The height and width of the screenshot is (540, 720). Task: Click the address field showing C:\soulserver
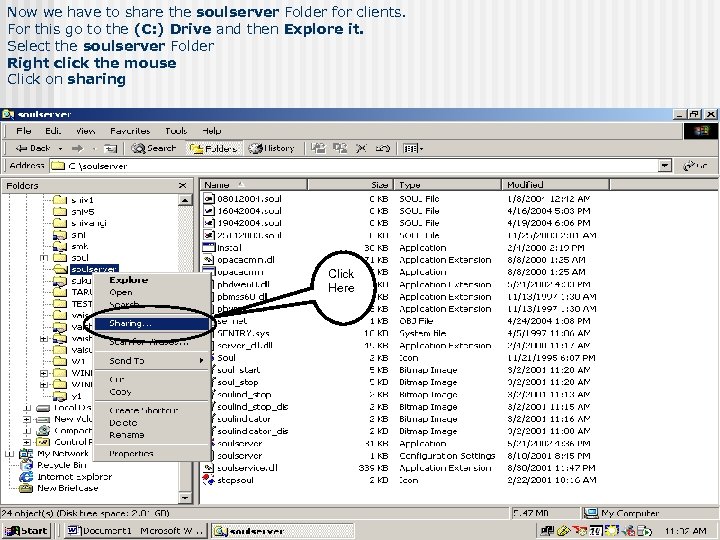(354, 166)
